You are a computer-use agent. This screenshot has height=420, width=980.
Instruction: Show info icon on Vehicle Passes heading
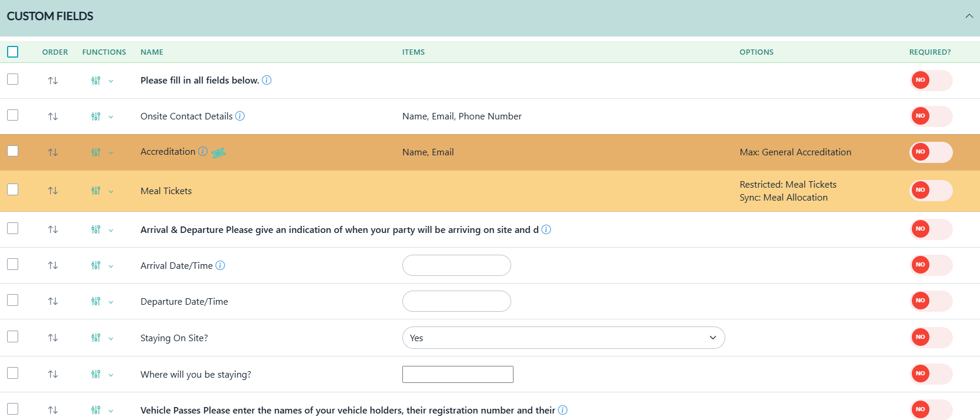click(562, 410)
